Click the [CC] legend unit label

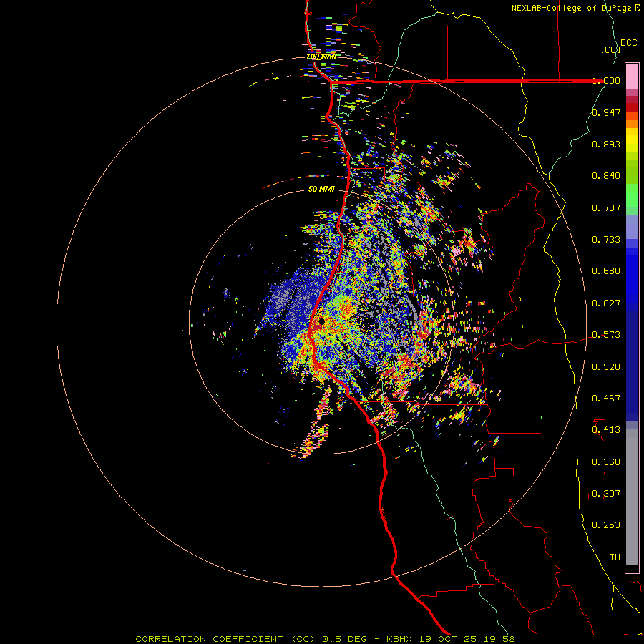point(611,49)
